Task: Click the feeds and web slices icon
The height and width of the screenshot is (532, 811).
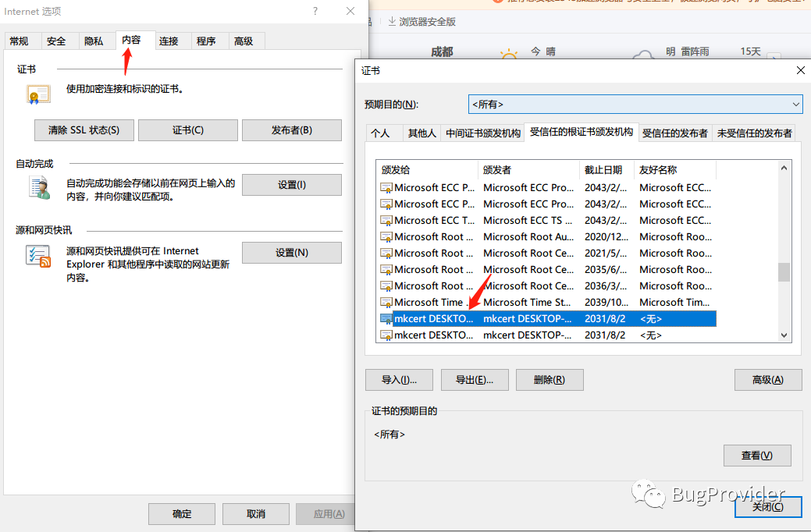Action: (38, 257)
